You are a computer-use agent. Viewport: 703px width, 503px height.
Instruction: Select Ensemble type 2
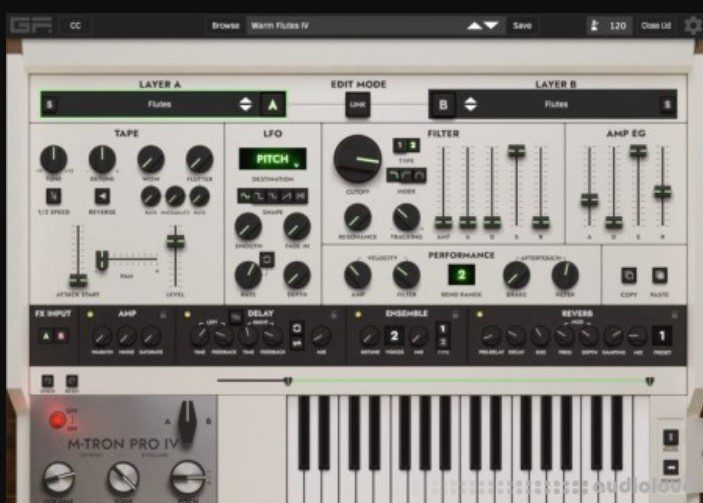coord(443,342)
